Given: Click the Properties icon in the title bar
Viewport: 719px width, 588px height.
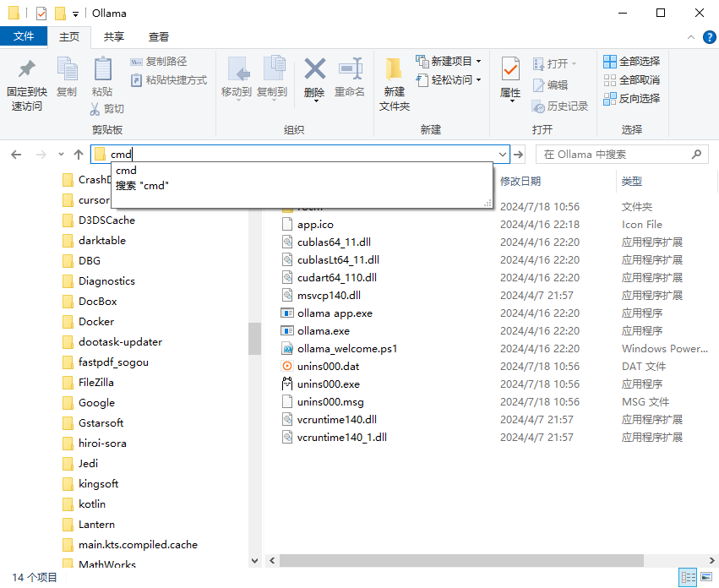Looking at the screenshot, I should click(x=41, y=14).
